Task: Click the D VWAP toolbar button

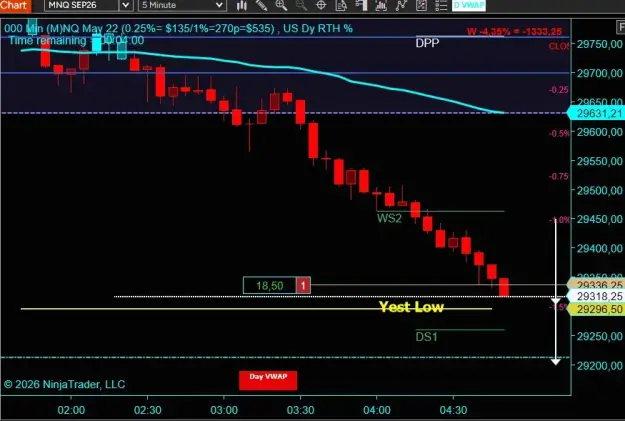Action: tap(469, 5)
